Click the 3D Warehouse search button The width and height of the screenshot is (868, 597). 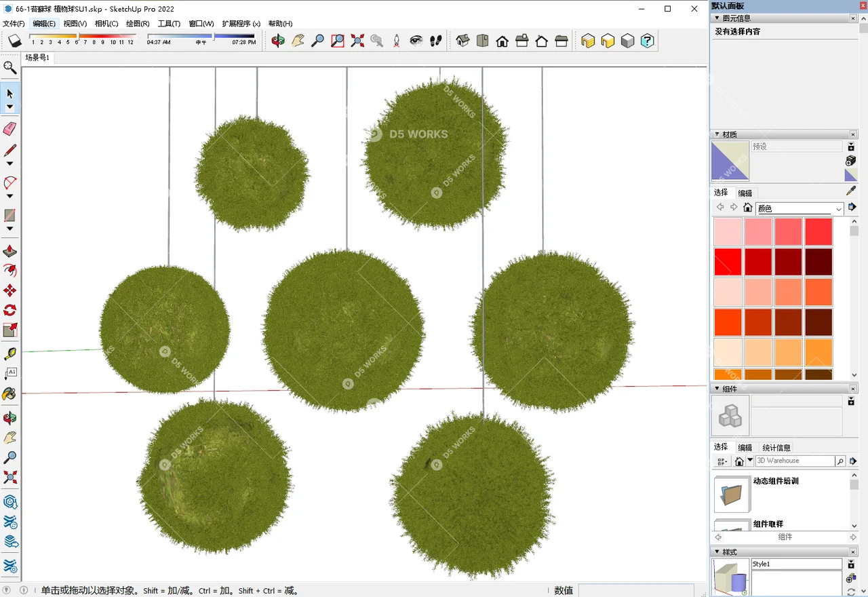click(x=840, y=461)
